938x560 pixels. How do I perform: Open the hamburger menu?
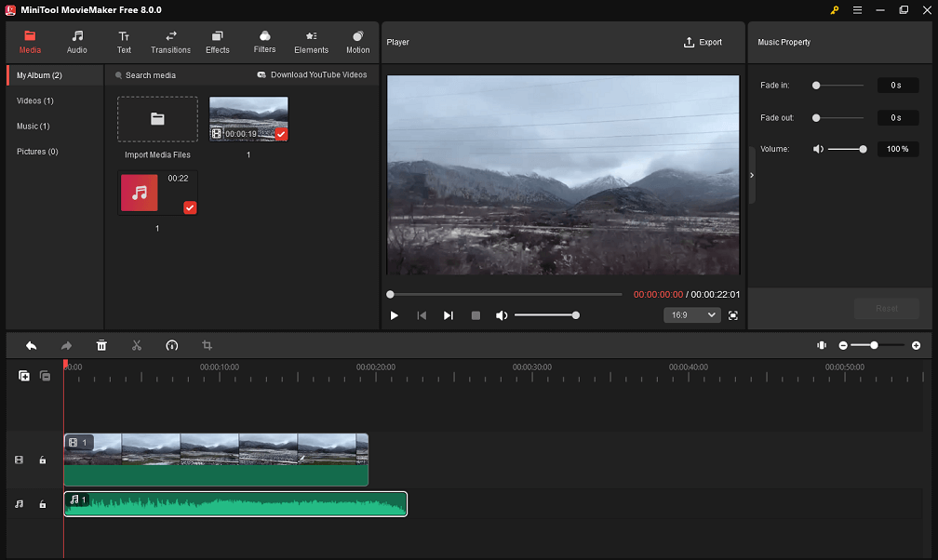(x=857, y=10)
